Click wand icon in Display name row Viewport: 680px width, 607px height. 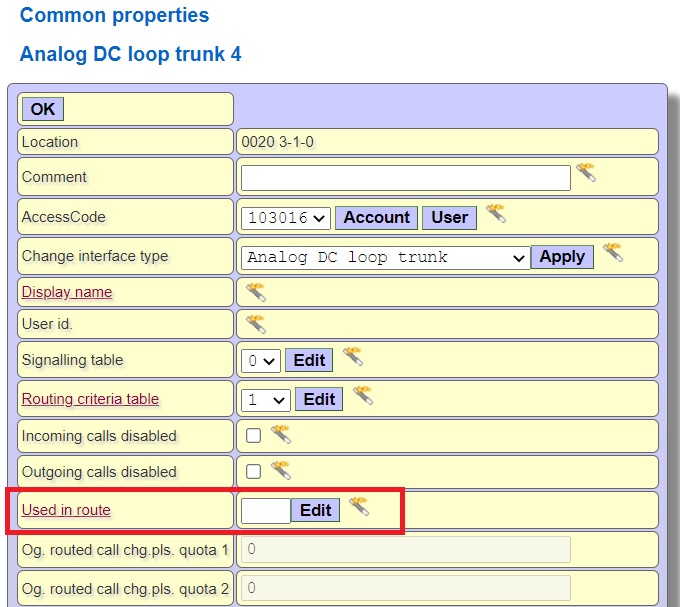(x=256, y=291)
